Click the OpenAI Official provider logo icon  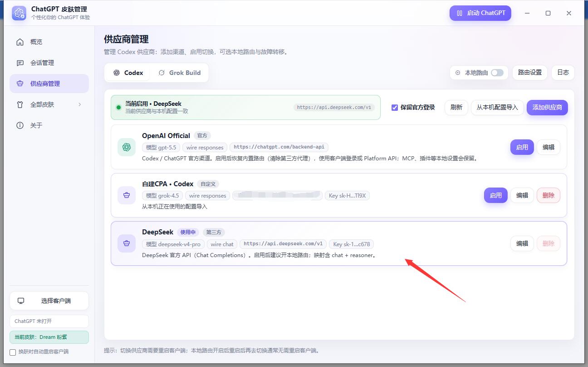pos(127,147)
